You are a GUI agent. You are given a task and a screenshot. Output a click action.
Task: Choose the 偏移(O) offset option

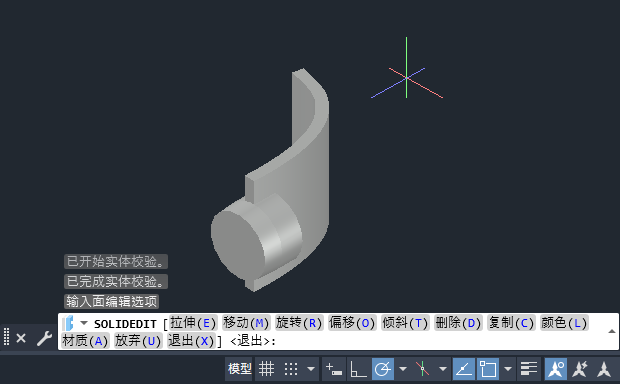click(352, 323)
